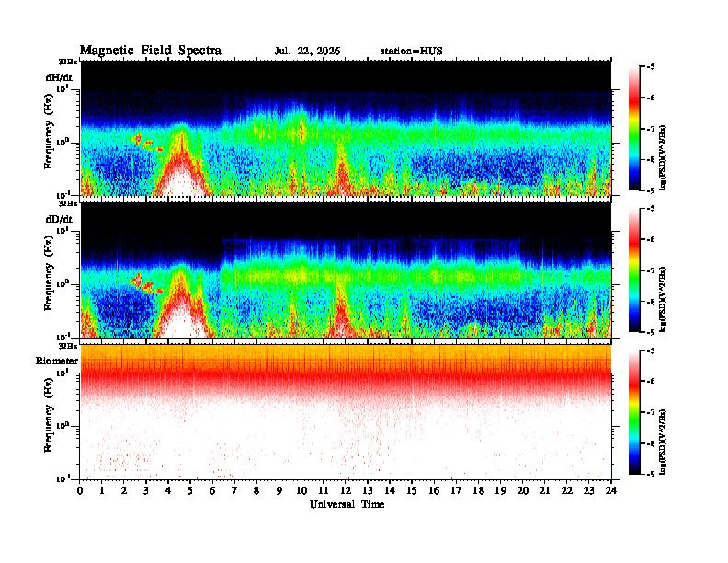Click hour "22" on the Universal Time axis
The image size is (728, 563).
(567, 490)
